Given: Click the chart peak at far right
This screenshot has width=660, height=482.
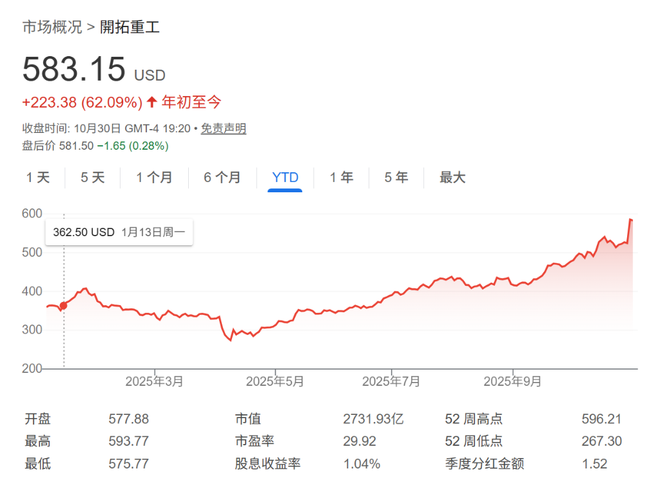Looking at the screenshot, I should coord(631,219).
